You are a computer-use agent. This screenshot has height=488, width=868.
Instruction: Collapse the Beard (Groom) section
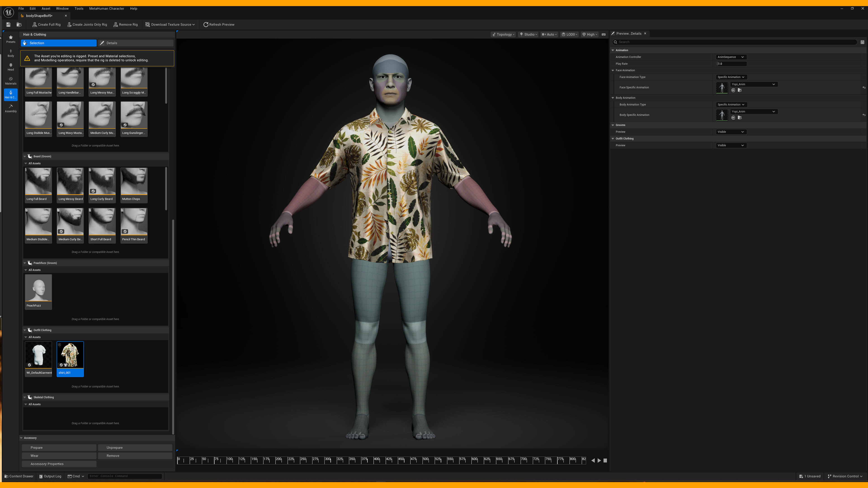point(25,156)
